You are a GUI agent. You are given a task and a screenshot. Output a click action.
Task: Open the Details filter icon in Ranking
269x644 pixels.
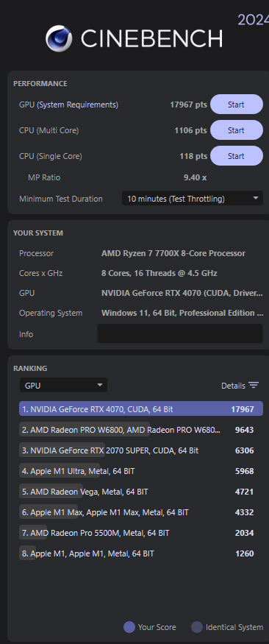click(254, 385)
